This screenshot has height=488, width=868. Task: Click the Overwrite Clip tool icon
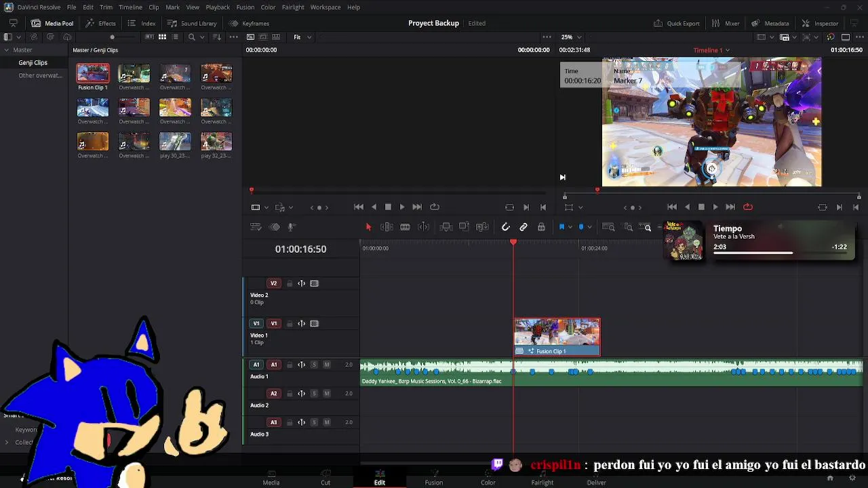coord(464,227)
